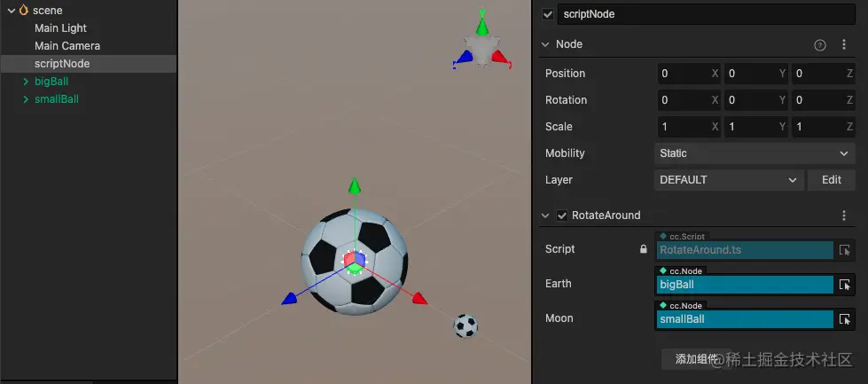Image resolution: width=868 pixels, height=384 pixels.
Task: Open RotateAround component three-dot menu
Action: (x=844, y=216)
